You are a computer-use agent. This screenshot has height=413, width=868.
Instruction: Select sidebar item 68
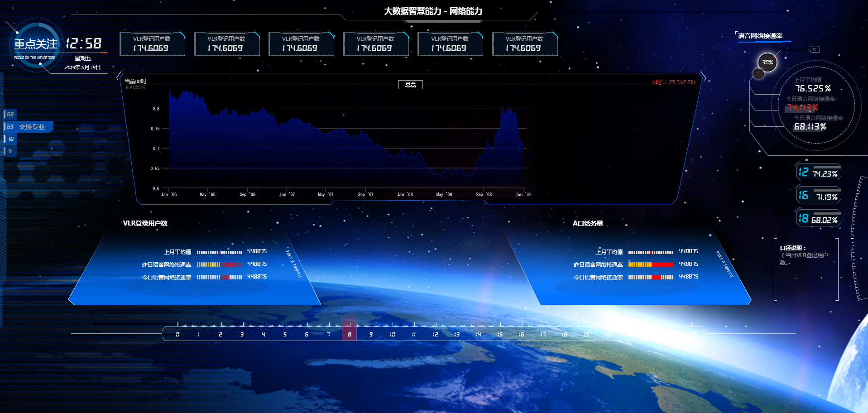pos(10,115)
